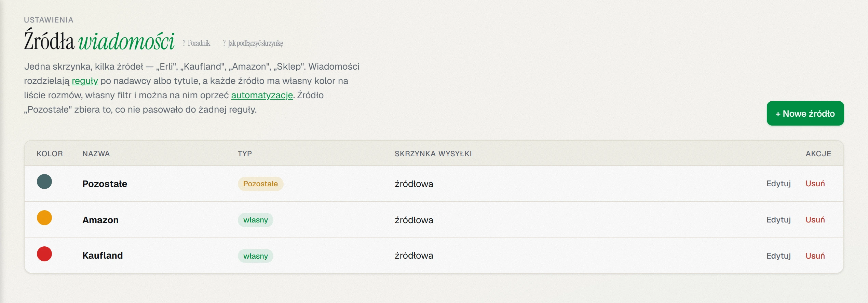
Task: Open the Poradnik help link
Action: coord(196,43)
